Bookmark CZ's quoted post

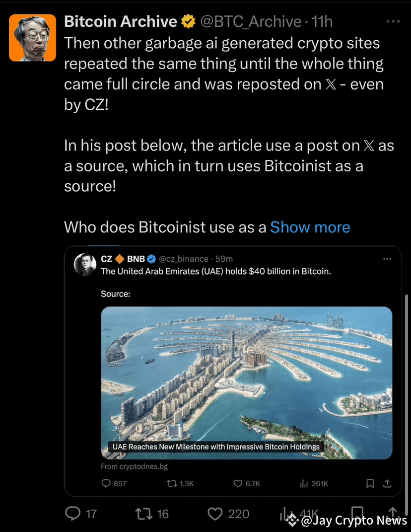[370, 483]
